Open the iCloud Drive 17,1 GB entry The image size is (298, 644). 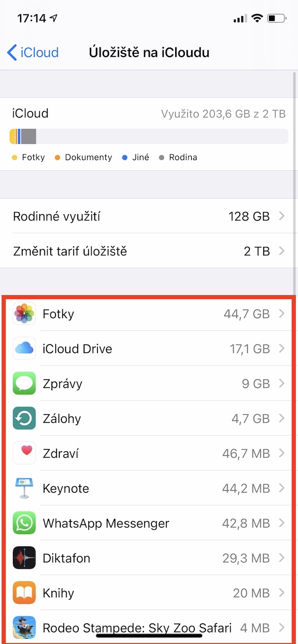[149, 348]
